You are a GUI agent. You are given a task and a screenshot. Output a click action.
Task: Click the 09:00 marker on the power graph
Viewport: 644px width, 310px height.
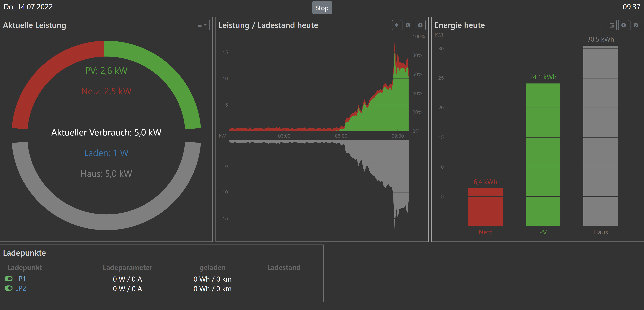pos(397,136)
